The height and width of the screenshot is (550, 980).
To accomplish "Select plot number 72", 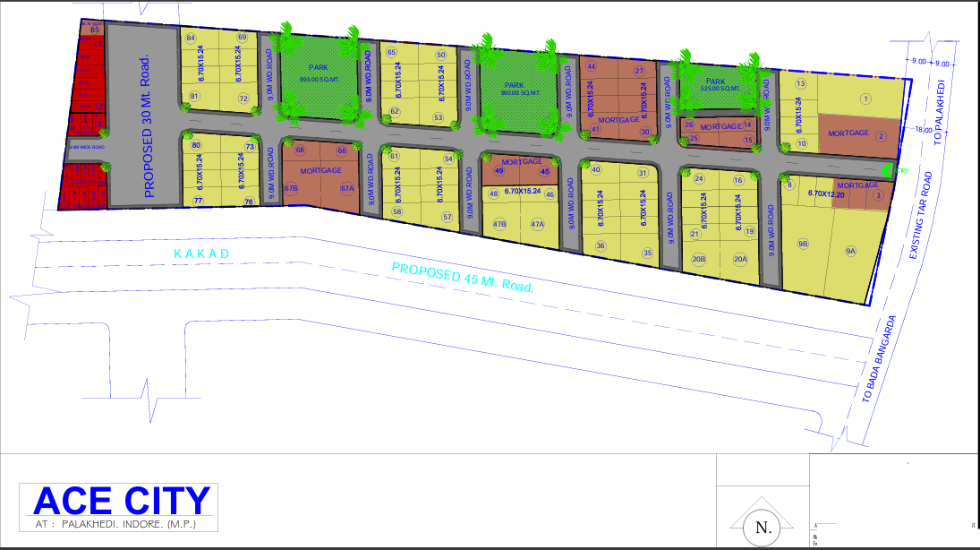I will 243,99.
